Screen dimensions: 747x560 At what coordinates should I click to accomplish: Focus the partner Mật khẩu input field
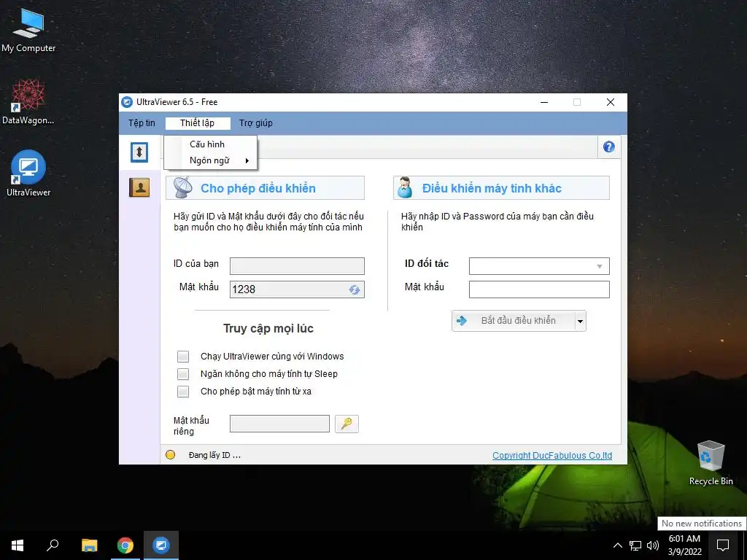pyautogui.click(x=539, y=289)
